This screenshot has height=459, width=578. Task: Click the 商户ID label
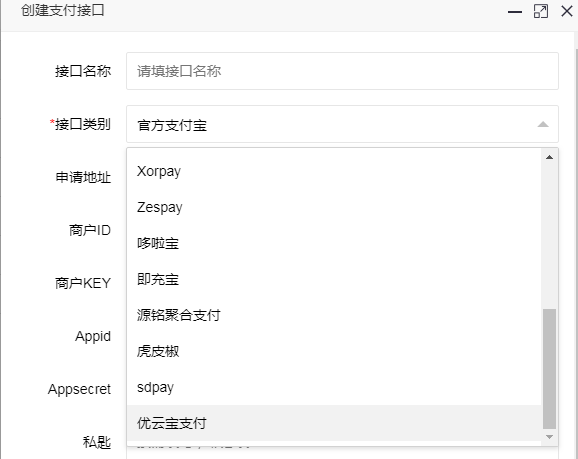coord(90,230)
